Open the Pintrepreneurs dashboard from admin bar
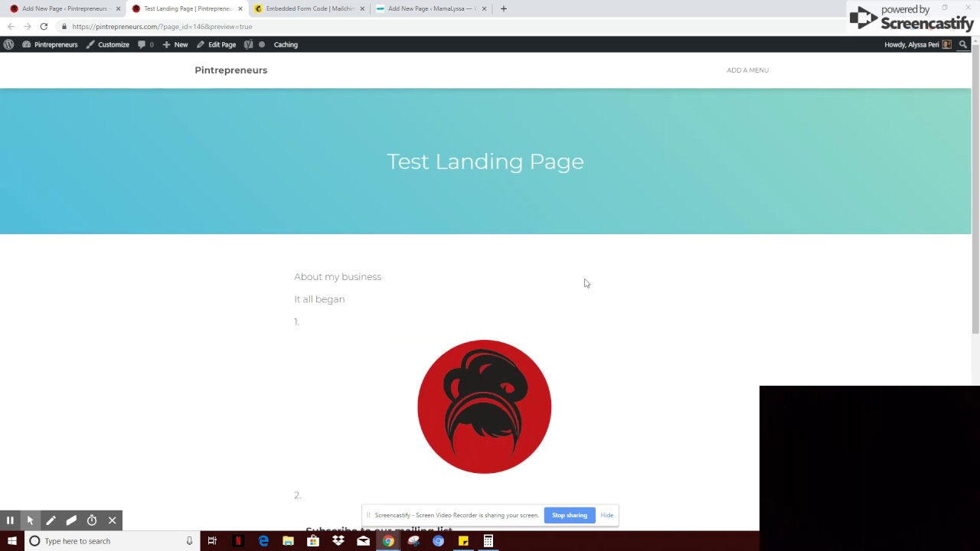 pyautogui.click(x=50, y=44)
